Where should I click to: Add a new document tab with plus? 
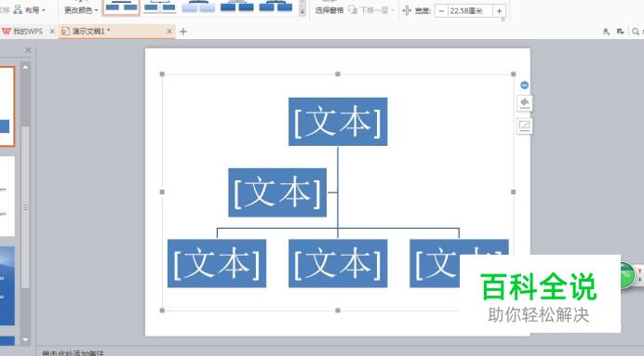[x=183, y=32]
